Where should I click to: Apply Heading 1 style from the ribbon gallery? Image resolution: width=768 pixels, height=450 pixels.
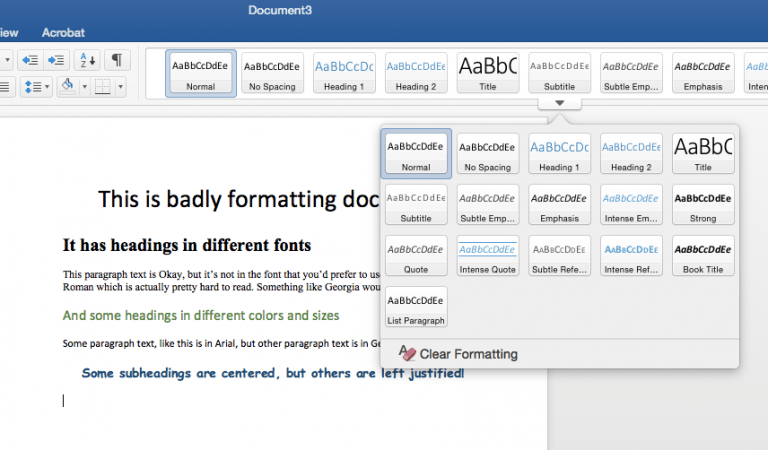(x=344, y=73)
